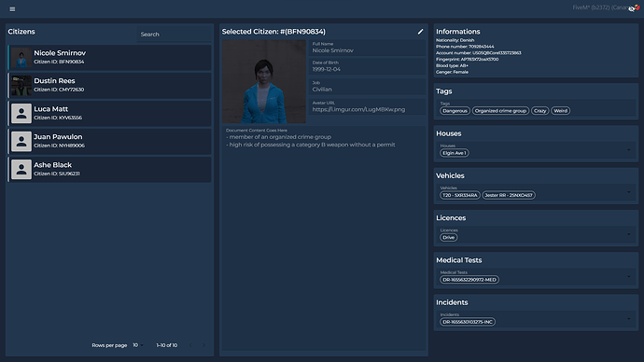Select Juan Pawulon's placeholder avatar icon
644x362 pixels.
coord(21,141)
